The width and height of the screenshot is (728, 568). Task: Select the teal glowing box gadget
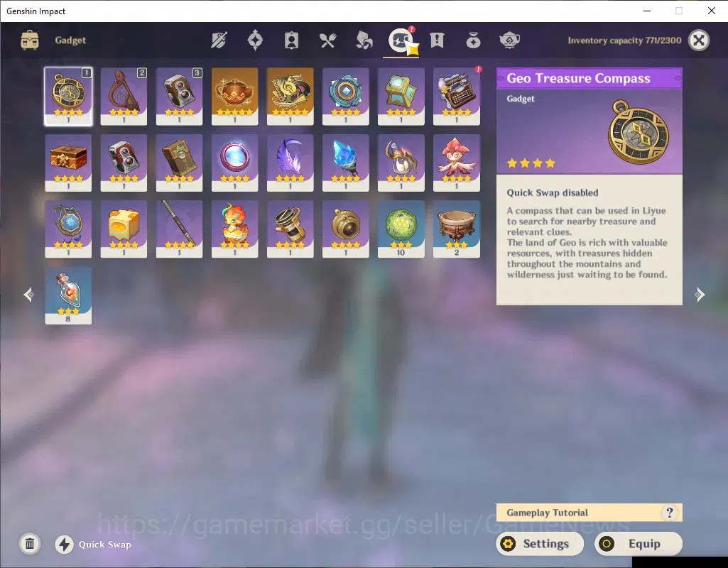click(401, 97)
